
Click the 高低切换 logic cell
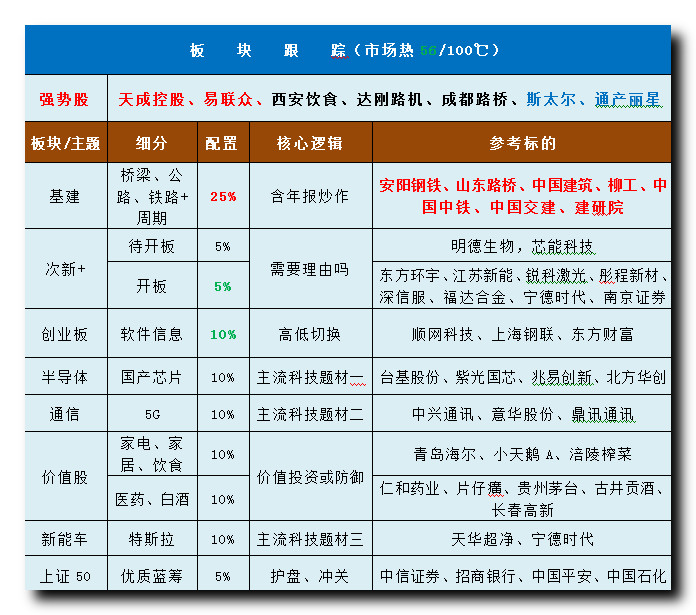(310, 334)
